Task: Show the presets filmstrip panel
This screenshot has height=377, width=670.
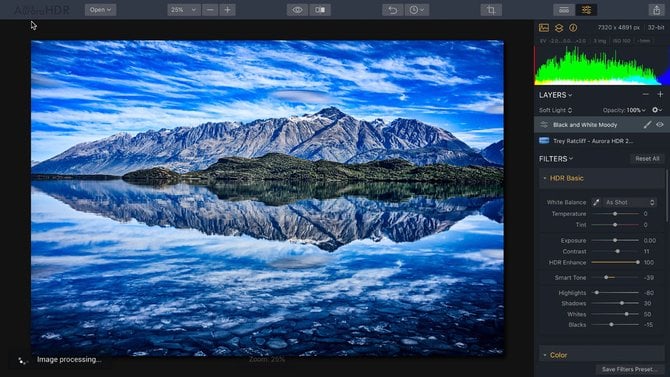Action: coord(564,10)
